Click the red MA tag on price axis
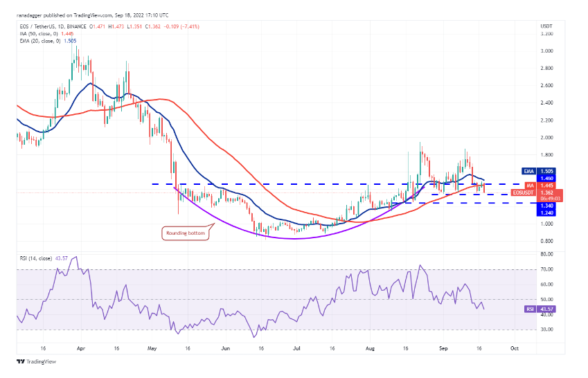 531,186
